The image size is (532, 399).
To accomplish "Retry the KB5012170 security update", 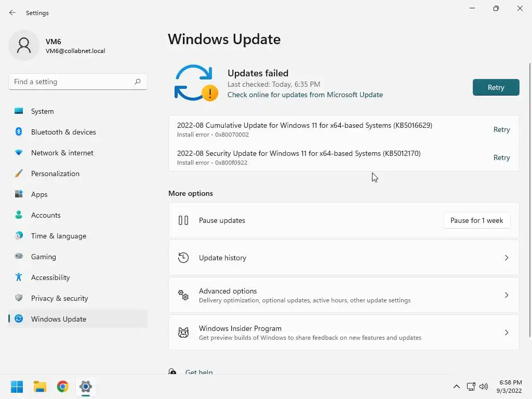I will [501, 157].
